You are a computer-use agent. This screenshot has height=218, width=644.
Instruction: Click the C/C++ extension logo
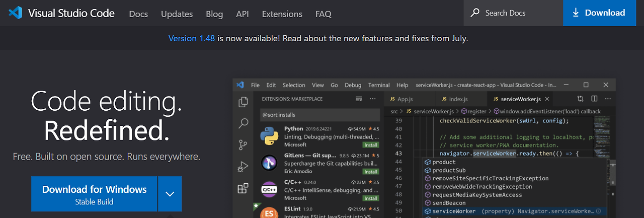tap(270, 189)
